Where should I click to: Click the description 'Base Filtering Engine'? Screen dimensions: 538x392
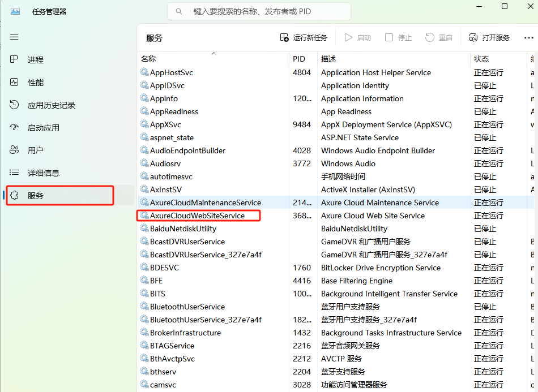tap(356, 281)
